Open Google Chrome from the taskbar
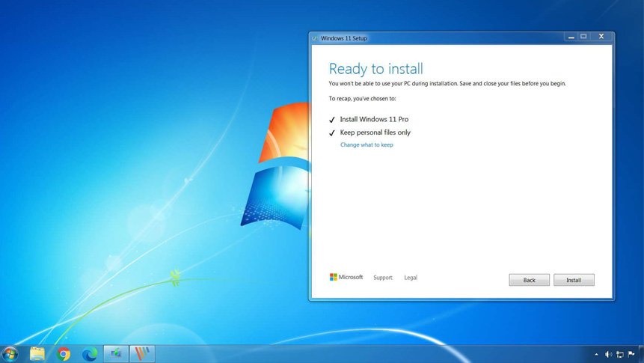Viewport: 644px width, 363px height. (x=64, y=353)
